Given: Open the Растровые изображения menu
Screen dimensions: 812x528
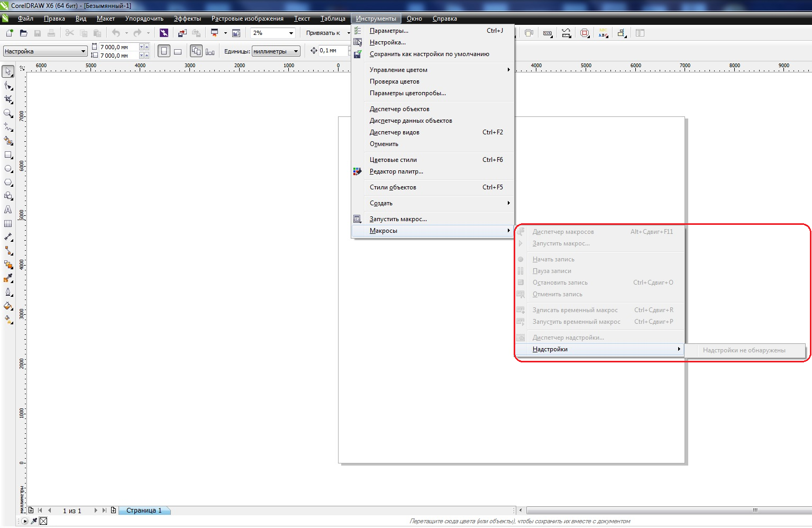Looking at the screenshot, I should click(248, 19).
